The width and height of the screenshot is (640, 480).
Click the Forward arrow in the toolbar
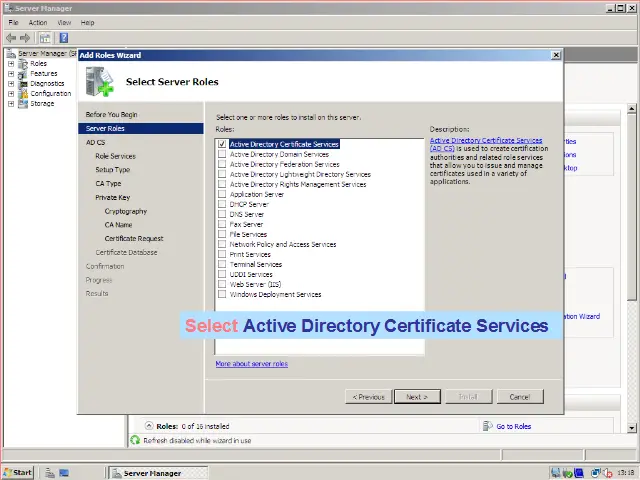[25, 38]
